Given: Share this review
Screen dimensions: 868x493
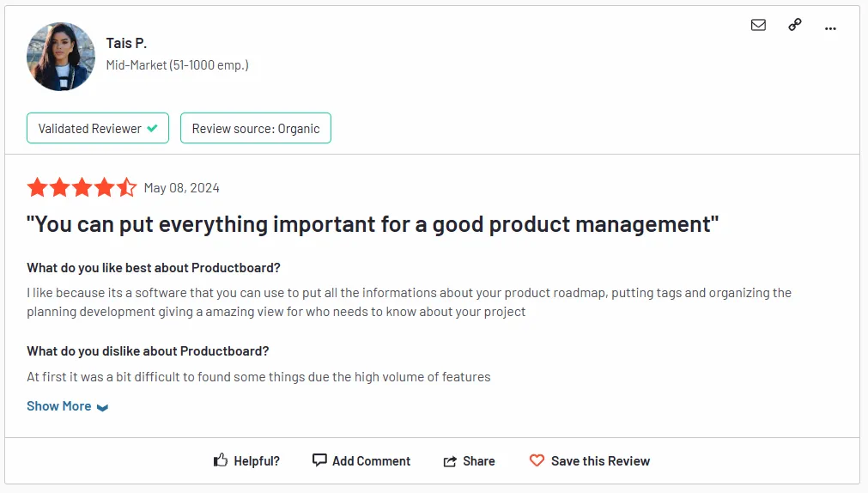Looking at the screenshot, I should (x=470, y=461).
